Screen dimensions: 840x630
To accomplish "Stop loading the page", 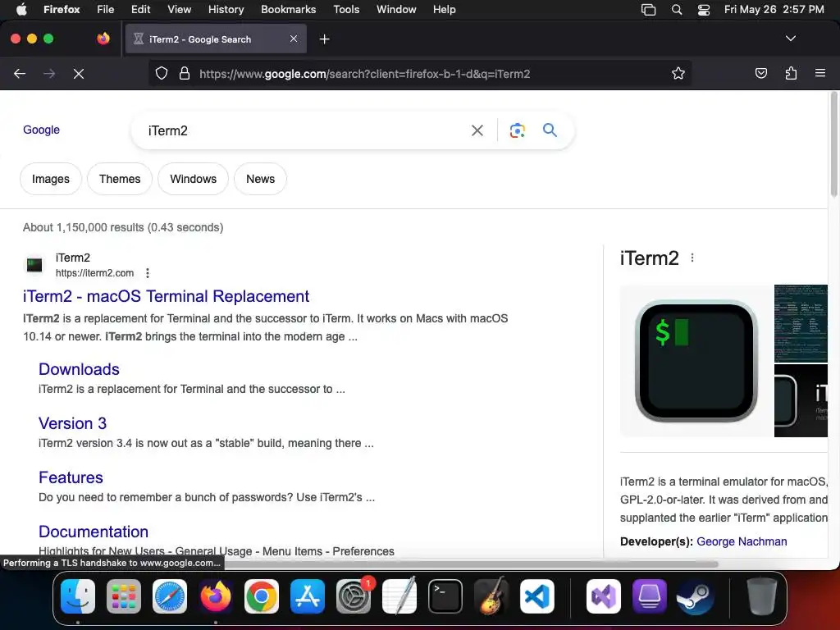I will pyautogui.click(x=79, y=73).
